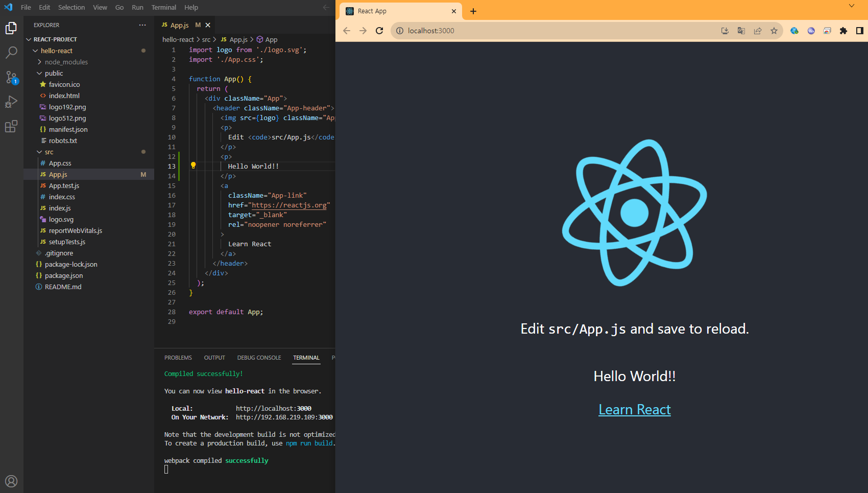Open the Terminal menu
Viewport: 868px width, 493px height.
point(164,7)
